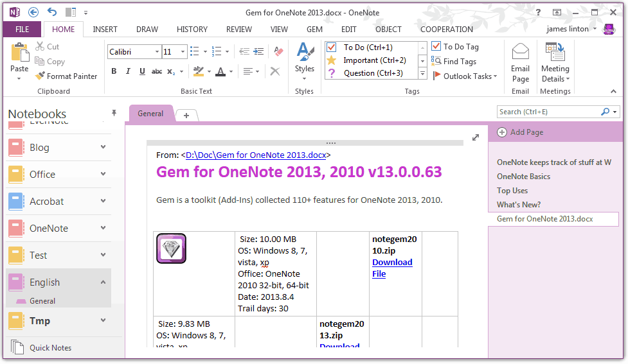Open the Styles gallery button
628x364 pixels.
[x=305, y=61]
